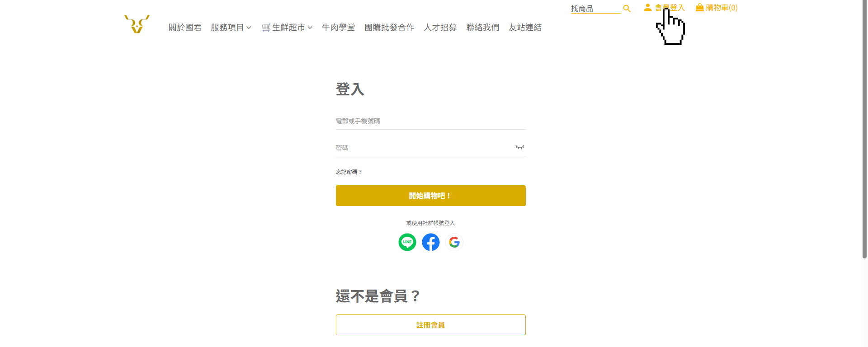Sign in with the Google icon
This screenshot has width=868, height=347.
pos(454,242)
